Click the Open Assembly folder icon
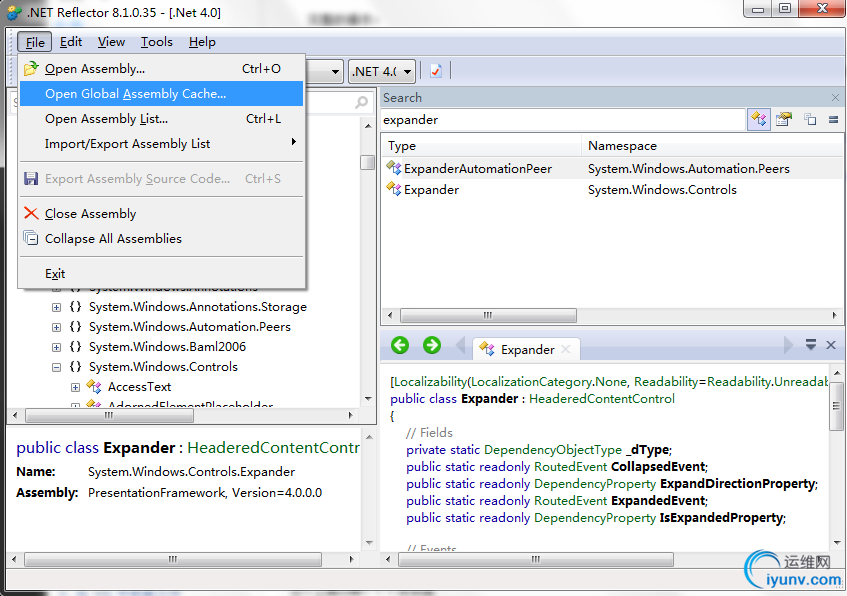847x596 pixels. click(x=31, y=69)
